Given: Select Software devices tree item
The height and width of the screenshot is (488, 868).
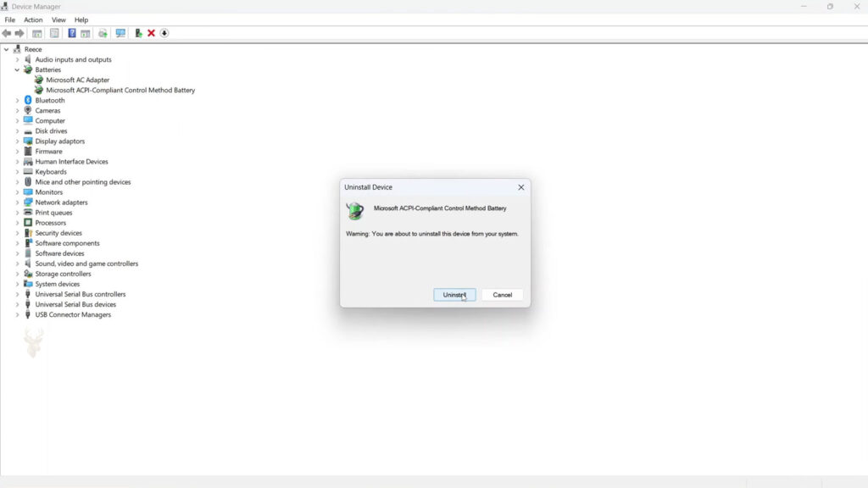Looking at the screenshot, I should (x=60, y=253).
